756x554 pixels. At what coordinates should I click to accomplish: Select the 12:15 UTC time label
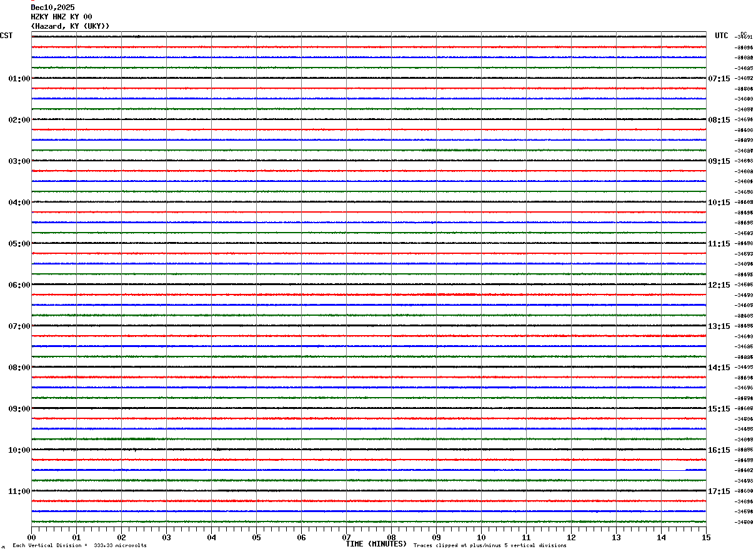(719, 285)
